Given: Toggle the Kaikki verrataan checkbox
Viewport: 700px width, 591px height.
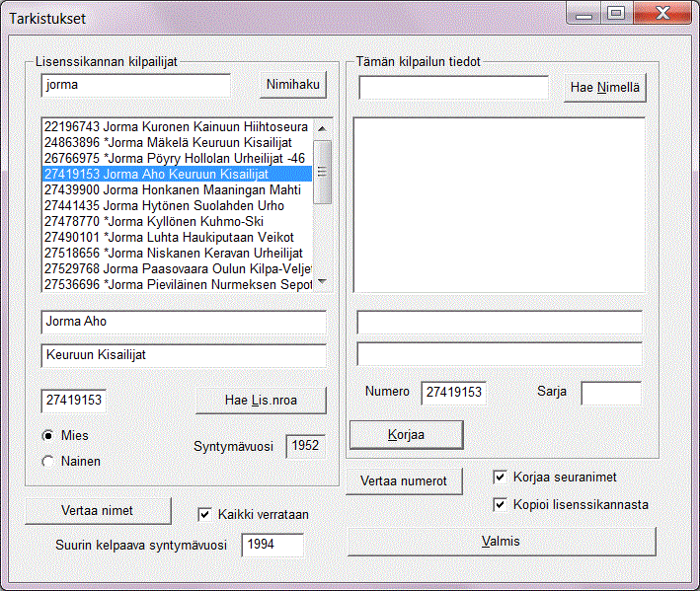Looking at the screenshot, I should click(205, 514).
